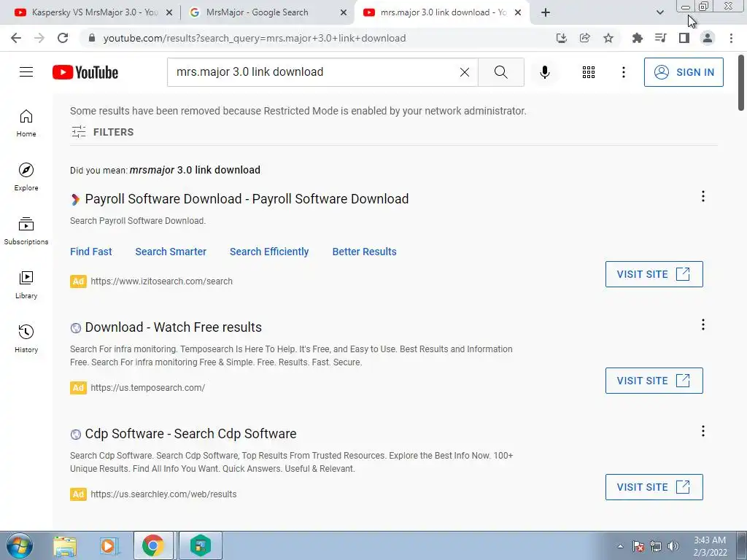Click the install app icon in address bar
Image resolution: width=747 pixels, height=560 pixels.
pyautogui.click(x=562, y=38)
